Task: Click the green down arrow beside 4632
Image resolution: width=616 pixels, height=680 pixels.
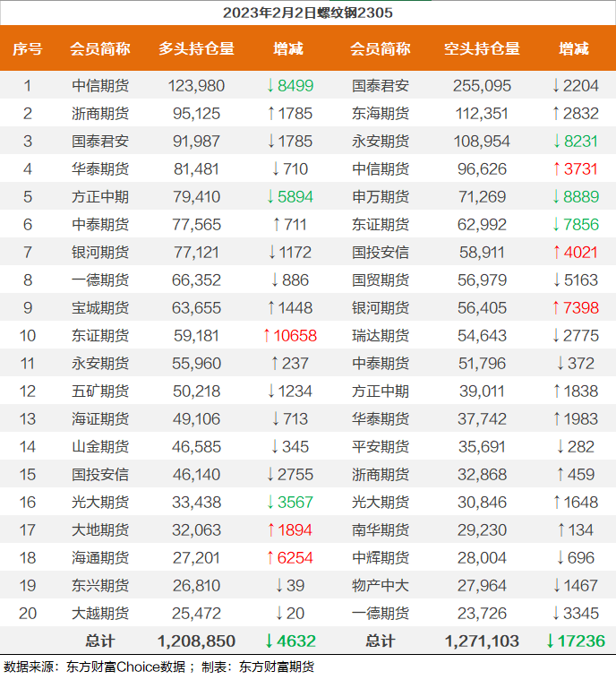Action: tap(268, 641)
